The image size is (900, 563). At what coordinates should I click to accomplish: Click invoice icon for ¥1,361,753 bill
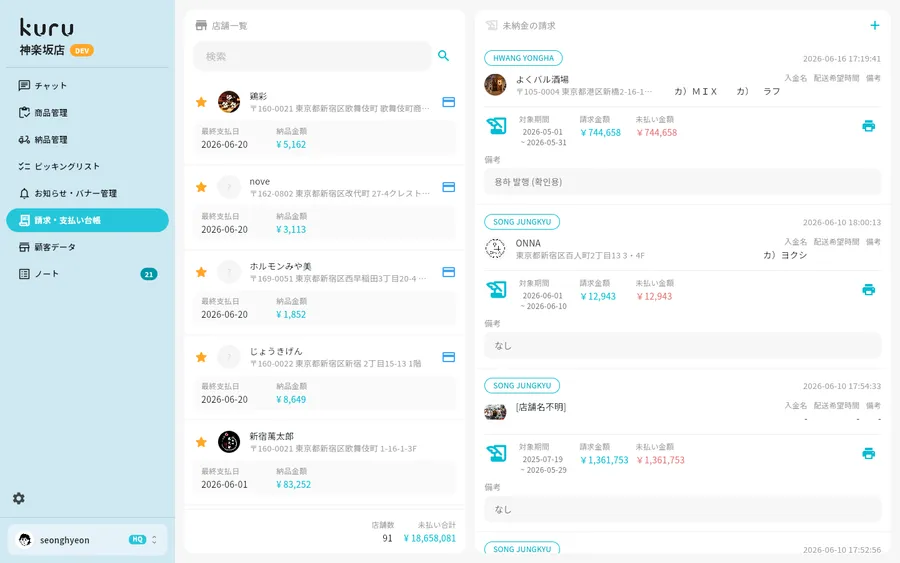coord(496,453)
